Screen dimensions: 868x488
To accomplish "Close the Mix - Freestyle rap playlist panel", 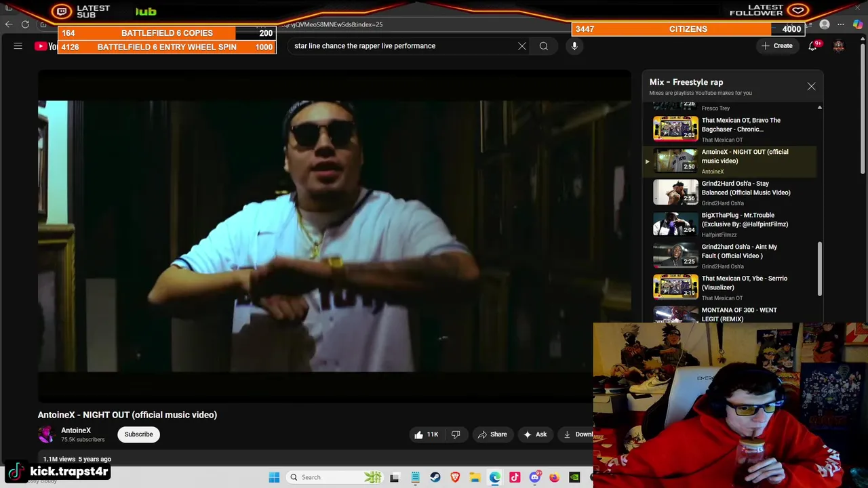I will (x=811, y=86).
